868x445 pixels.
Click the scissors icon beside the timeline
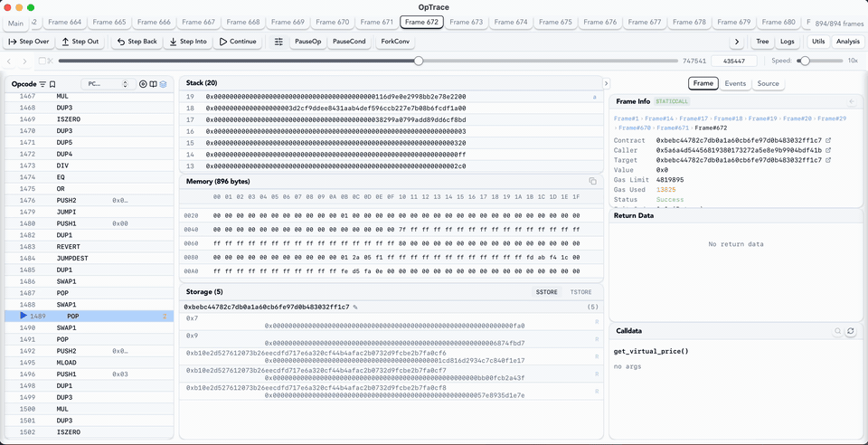[x=50, y=61]
